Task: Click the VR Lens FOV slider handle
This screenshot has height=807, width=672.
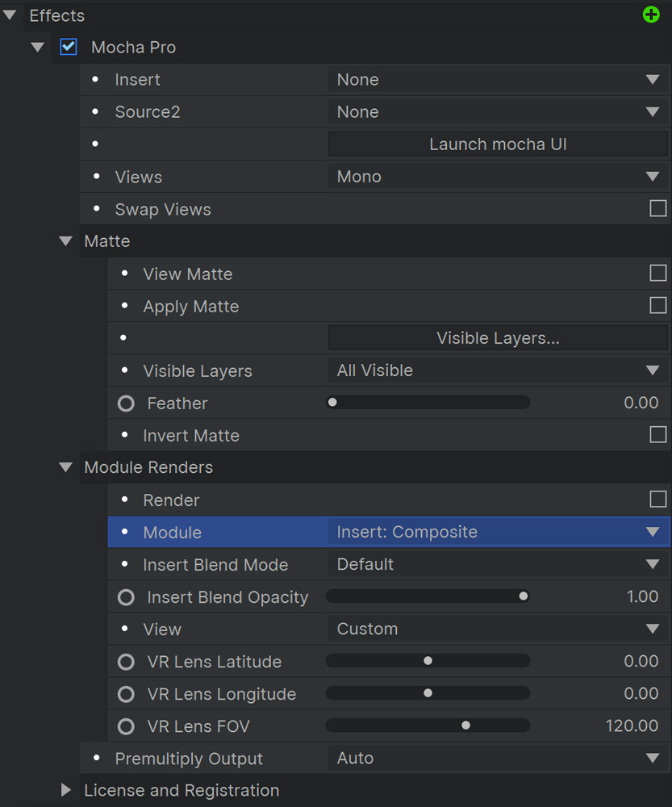Action: 465,725
